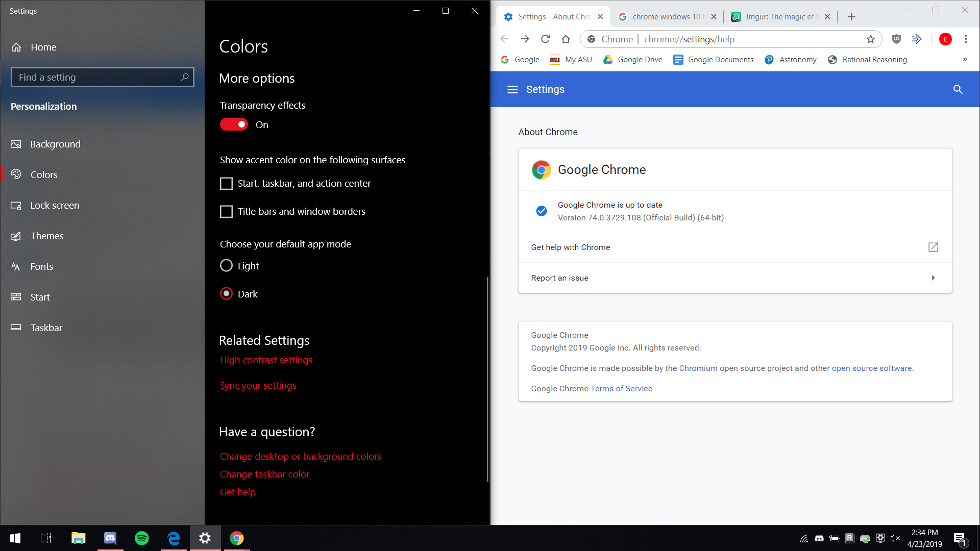Open the uBlock Origin extension
Image resolution: width=980 pixels, height=551 pixels.
click(896, 39)
